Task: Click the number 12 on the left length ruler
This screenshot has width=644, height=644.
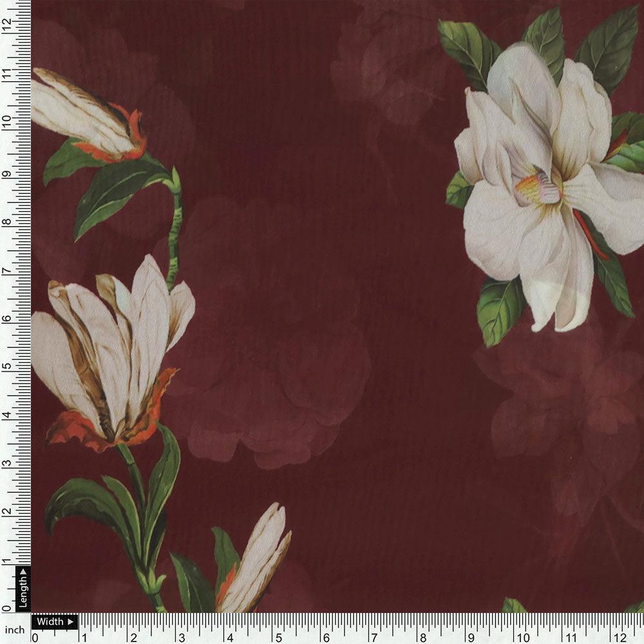Action: tap(6, 24)
